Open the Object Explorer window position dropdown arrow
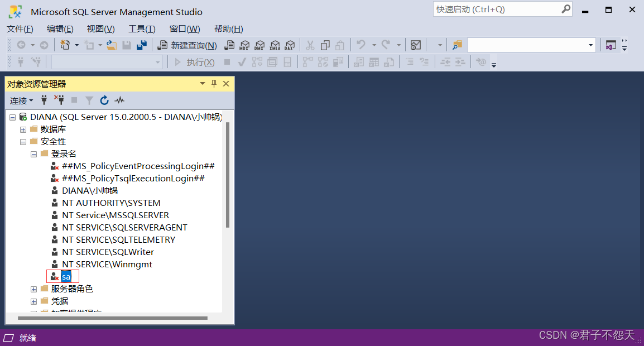644x346 pixels. point(203,83)
